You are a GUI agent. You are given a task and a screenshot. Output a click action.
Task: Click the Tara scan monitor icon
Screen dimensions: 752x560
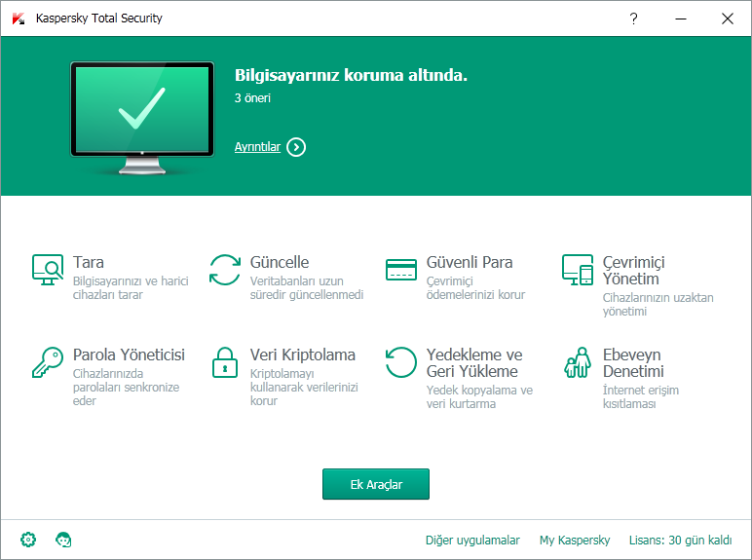[x=48, y=270]
